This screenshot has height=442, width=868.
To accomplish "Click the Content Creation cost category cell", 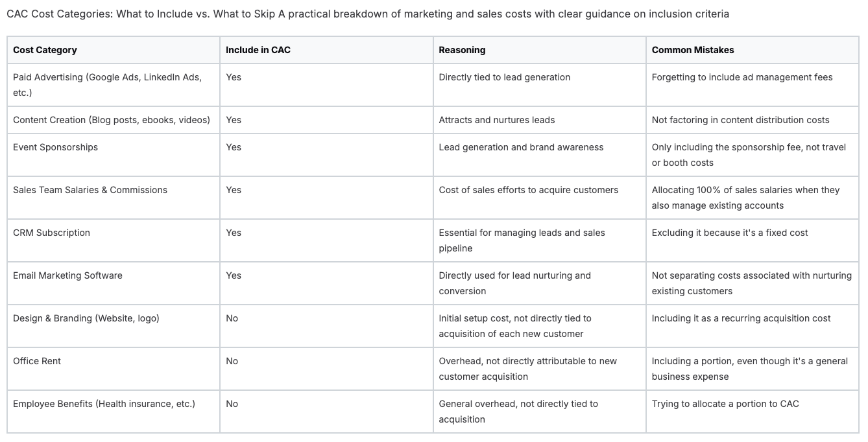I will [x=114, y=120].
